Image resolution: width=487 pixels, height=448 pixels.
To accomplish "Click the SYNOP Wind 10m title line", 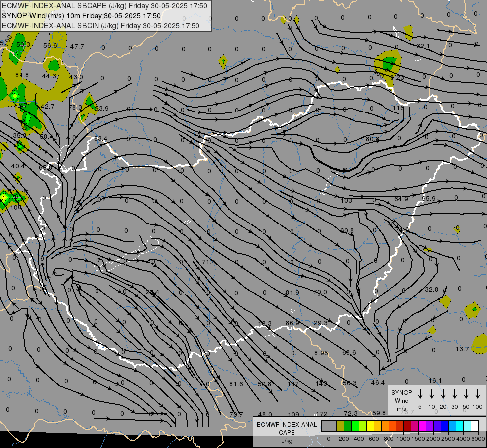I will pos(82,16).
